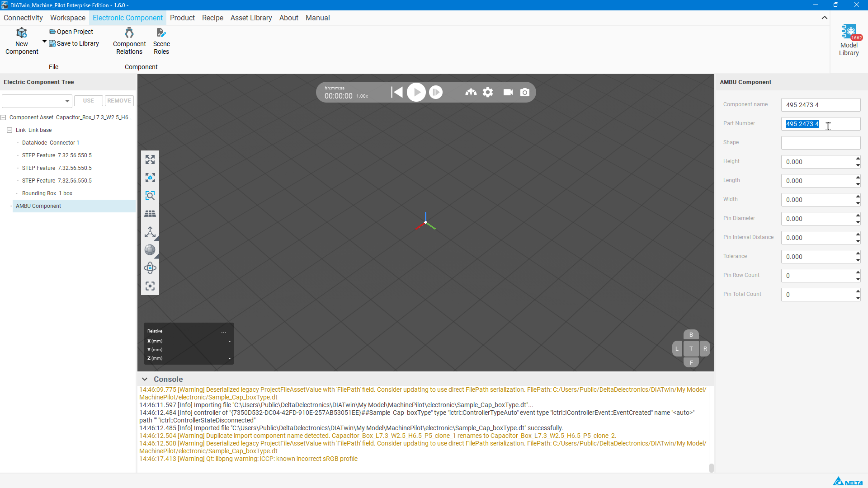Viewport: 868px width, 488px height.
Task: Click the Shape input field
Action: point(821,143)
